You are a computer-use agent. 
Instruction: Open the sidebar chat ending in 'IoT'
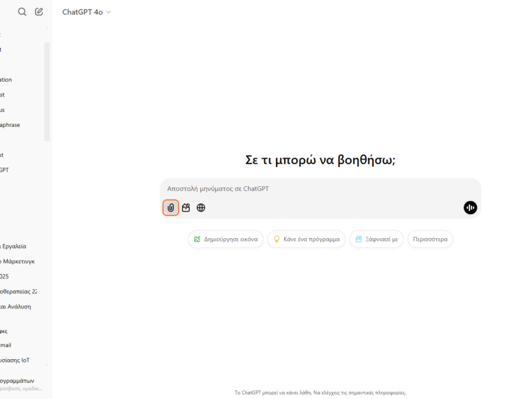15,360
